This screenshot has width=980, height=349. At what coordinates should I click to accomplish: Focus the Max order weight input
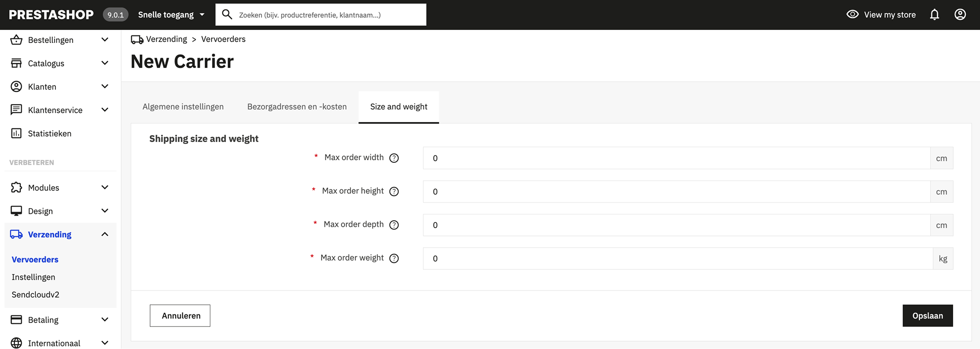pos(678,259)
